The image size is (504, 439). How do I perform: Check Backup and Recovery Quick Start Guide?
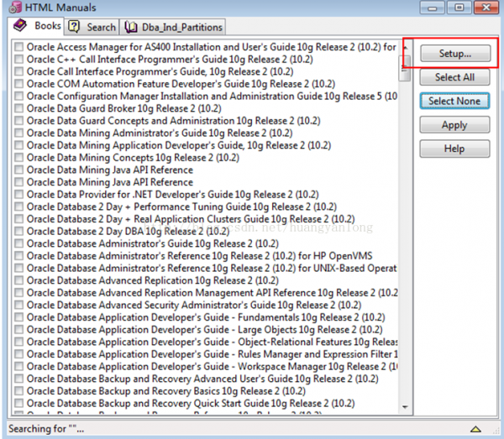(x=19, y=403)
